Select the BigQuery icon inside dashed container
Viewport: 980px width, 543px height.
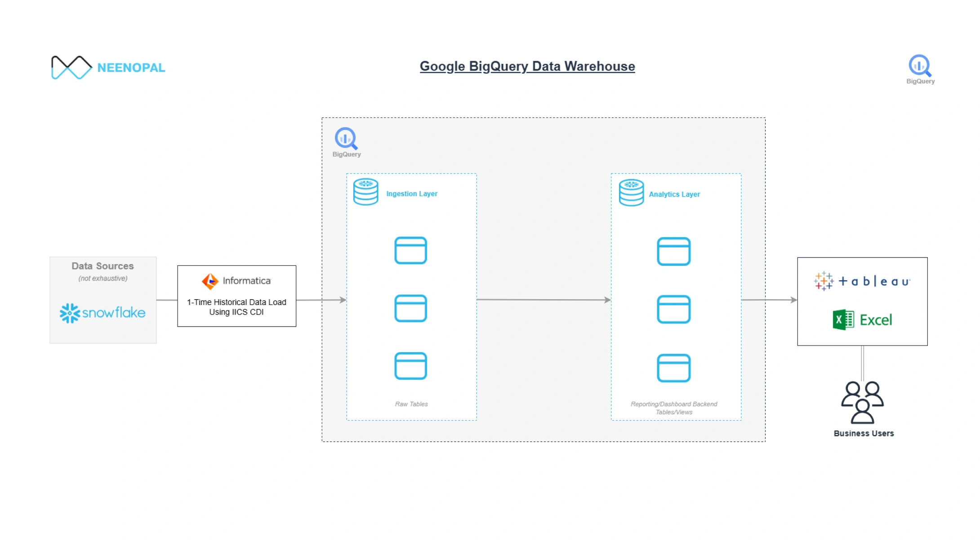[346, 139]
